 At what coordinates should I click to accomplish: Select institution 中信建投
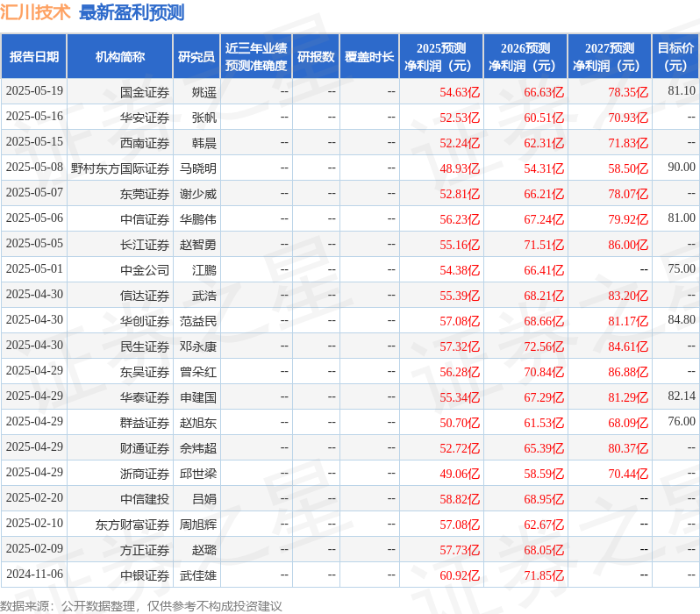tap(145, 500)
